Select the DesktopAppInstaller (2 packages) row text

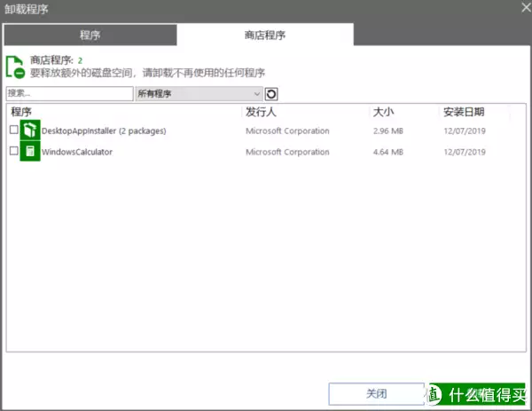pyautogui.click(x=104, y=130)
